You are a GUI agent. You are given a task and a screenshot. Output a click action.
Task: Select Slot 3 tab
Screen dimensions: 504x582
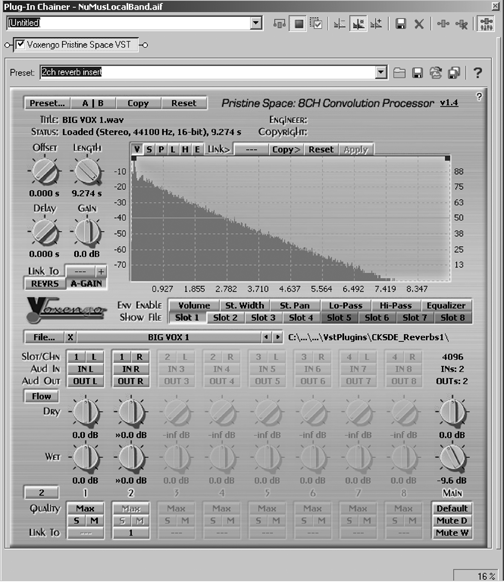tap(263, 318)
